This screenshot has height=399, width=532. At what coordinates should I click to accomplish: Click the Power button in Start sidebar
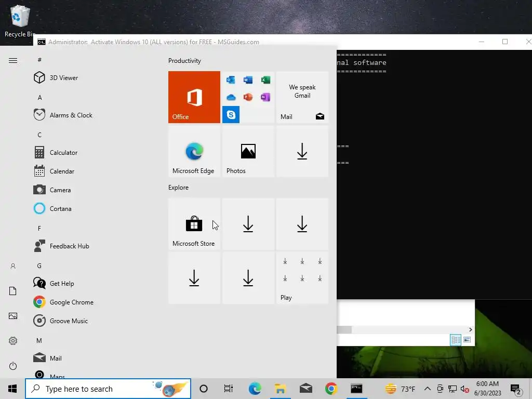[13, 366]
